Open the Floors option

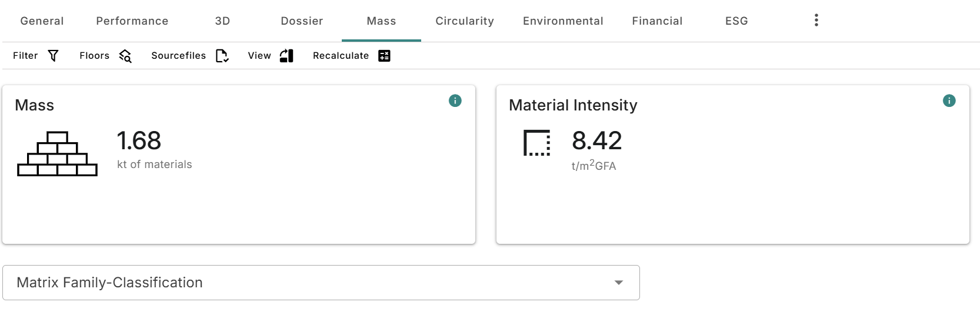pyautogui.click(x=95, y=56)
